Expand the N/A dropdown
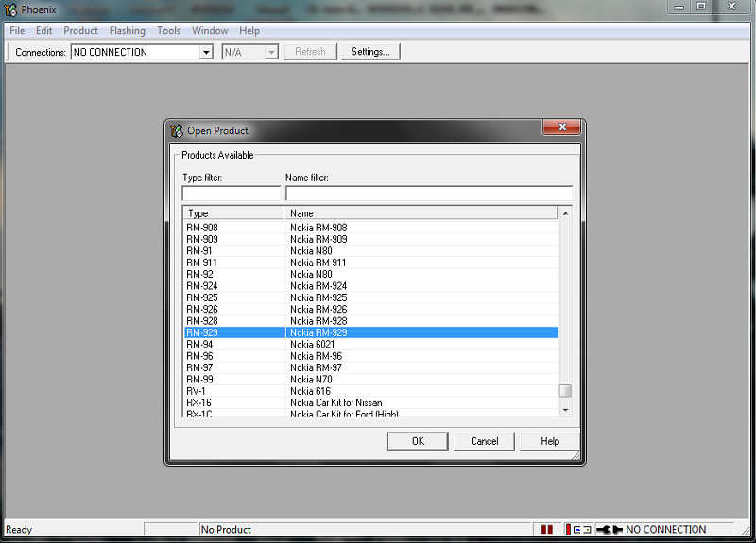 [271, 52]
